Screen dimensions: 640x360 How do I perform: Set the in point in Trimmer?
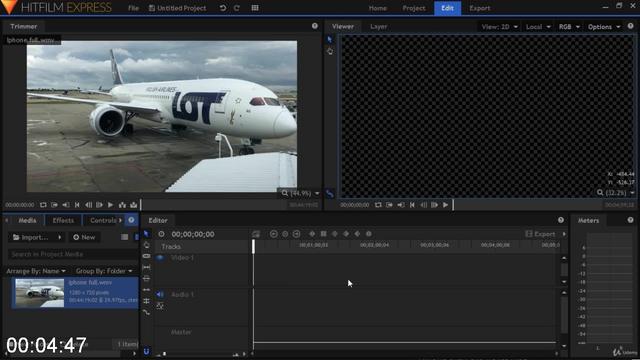pos(54,205)
